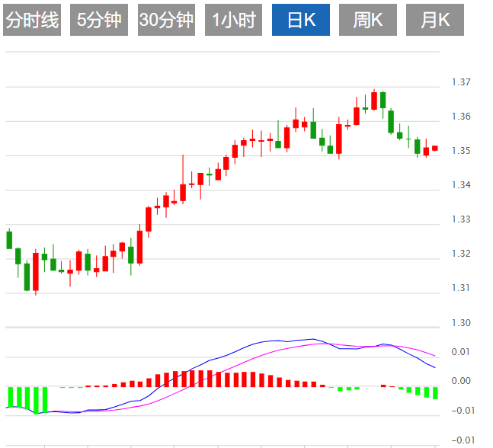493x448 pixels.
Task: Click the 1.30 price axis label
Action: [x=461, y=323]
